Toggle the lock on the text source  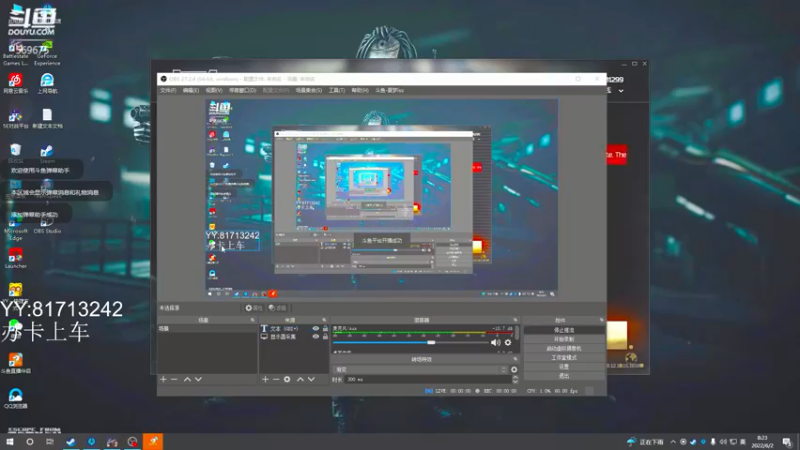(326, 329)
